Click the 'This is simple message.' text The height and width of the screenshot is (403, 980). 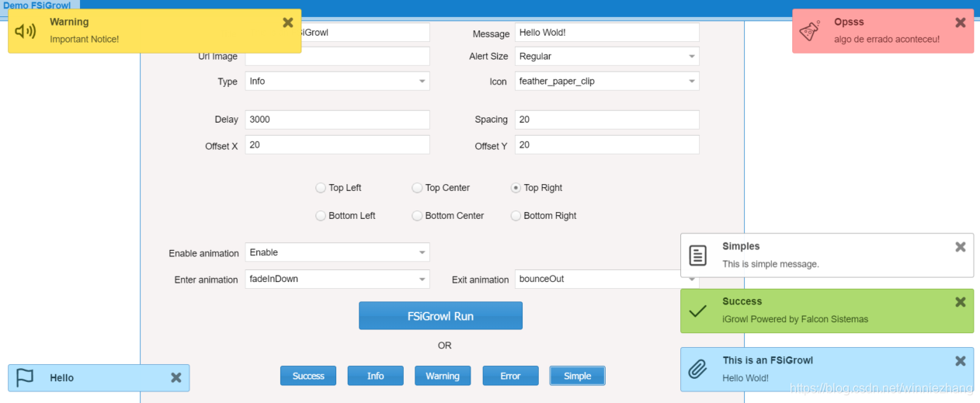(770, 264)
